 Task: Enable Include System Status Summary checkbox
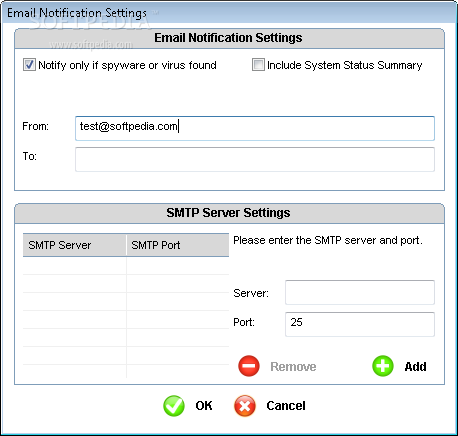coord(258,65)
